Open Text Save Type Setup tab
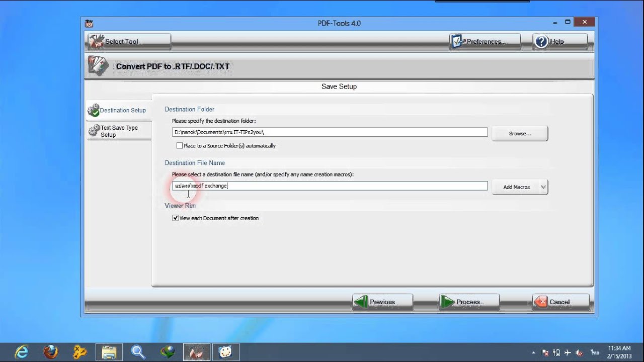The height and width of the screenshot is (362, 644). point(119,131)
